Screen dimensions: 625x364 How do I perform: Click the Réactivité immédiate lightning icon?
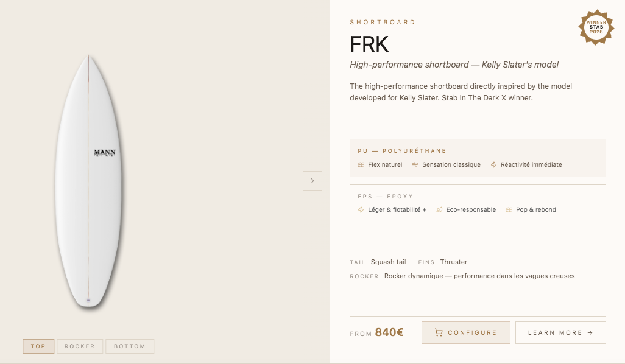coord(494,165)
